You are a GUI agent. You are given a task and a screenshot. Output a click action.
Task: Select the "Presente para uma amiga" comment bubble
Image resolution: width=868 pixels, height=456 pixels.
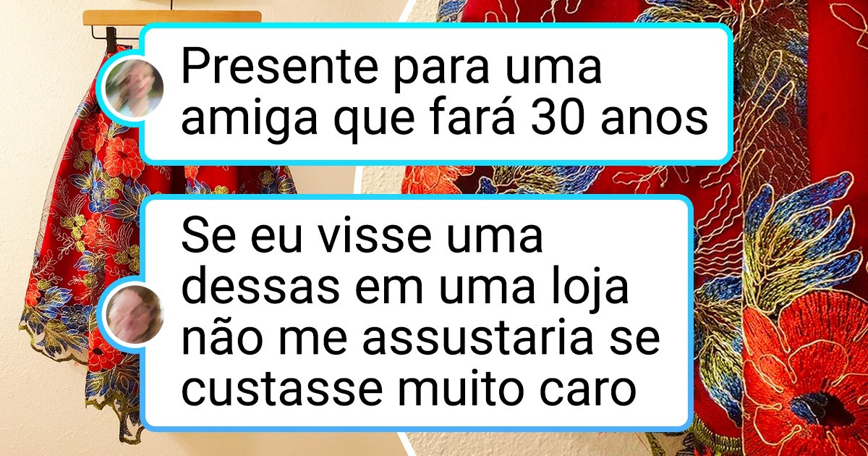pyautogui.click(x=435, y=92)
